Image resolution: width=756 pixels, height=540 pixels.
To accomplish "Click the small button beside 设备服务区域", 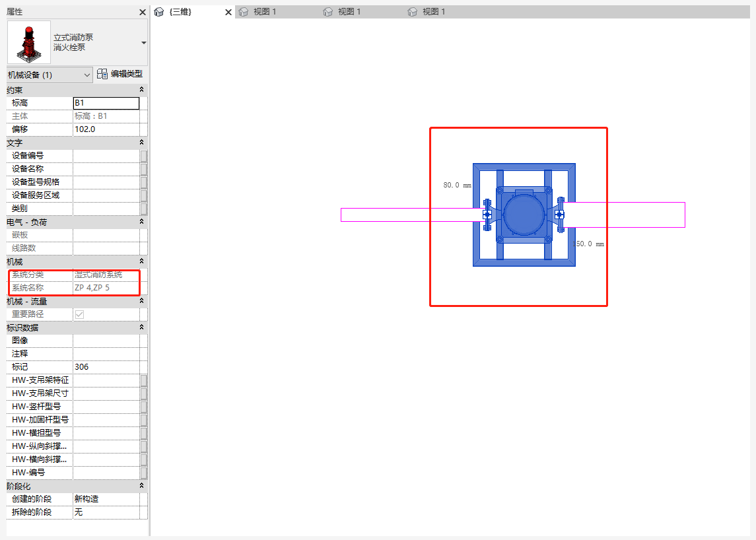I will tap(143, 195).
